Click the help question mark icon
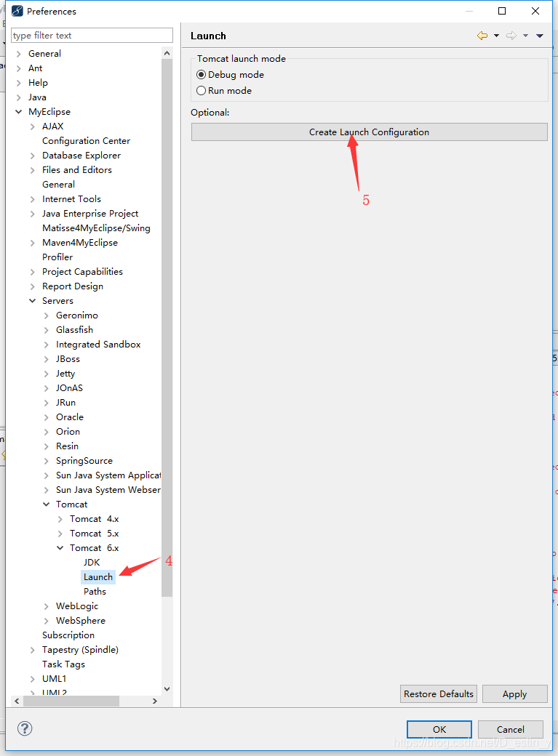The width and height of the screenshot is (558, 756). tap(25, 728)
